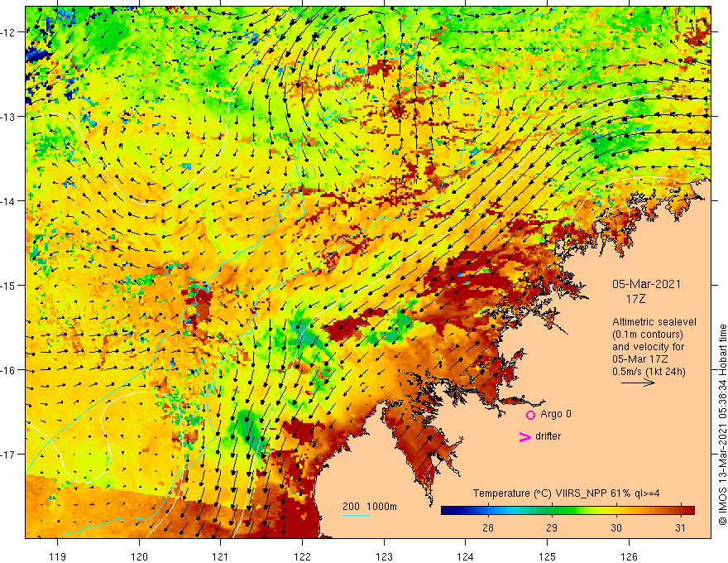728x563 pixels.
Task: Click the cyan 200m isobath legend line
Action: 356,515
